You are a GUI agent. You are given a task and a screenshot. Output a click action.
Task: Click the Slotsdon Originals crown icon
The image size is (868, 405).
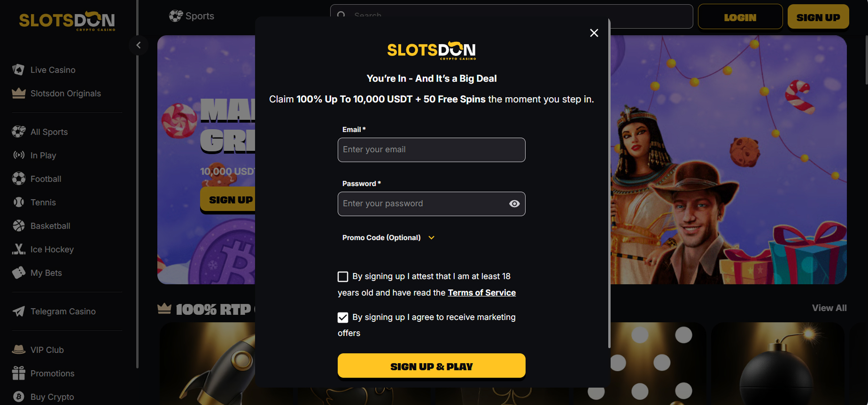click(x=18, y=93)
